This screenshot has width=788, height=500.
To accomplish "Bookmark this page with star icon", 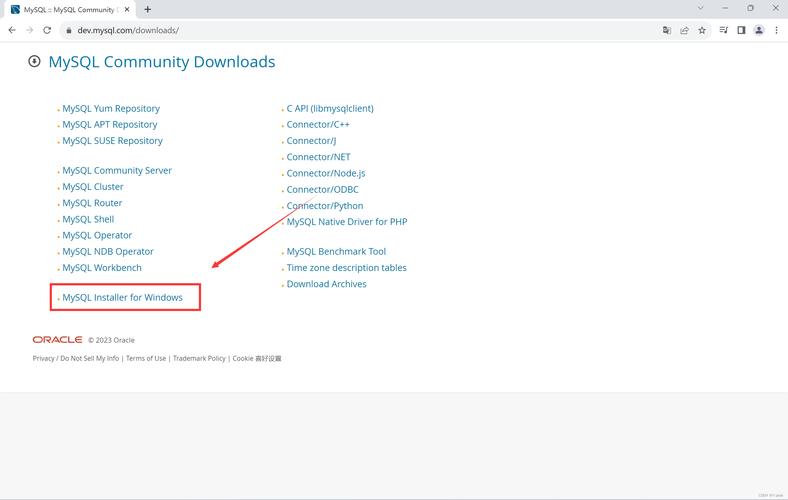I will click(x=702, y=30).
